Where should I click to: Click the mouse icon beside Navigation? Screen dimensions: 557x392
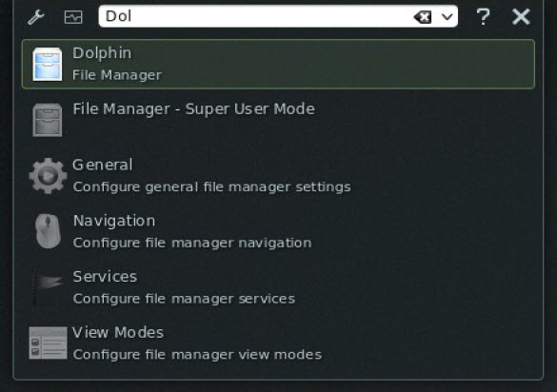tap(48, 231)
